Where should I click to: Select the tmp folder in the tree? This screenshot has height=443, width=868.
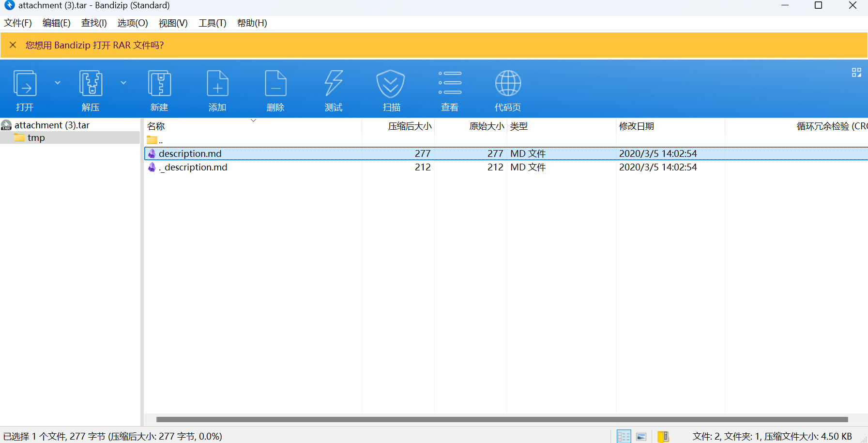pyautogui.click(x=36, y=137)
